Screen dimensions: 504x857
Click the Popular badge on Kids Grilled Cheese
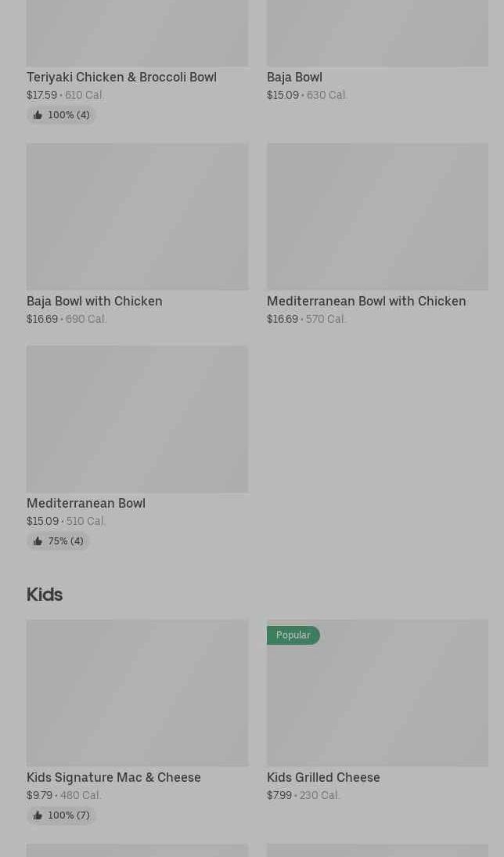(293, 635)
